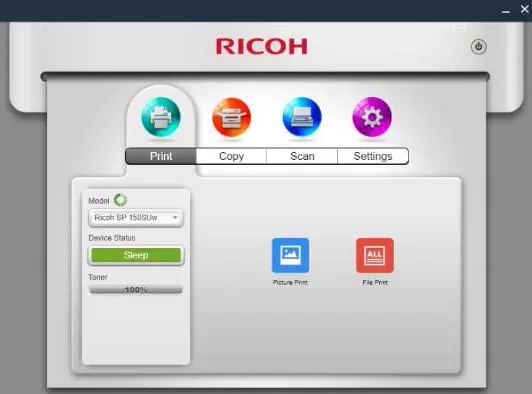Click the Toner label
The height and width of the screenshot is (394, 532).
[98, 277]
